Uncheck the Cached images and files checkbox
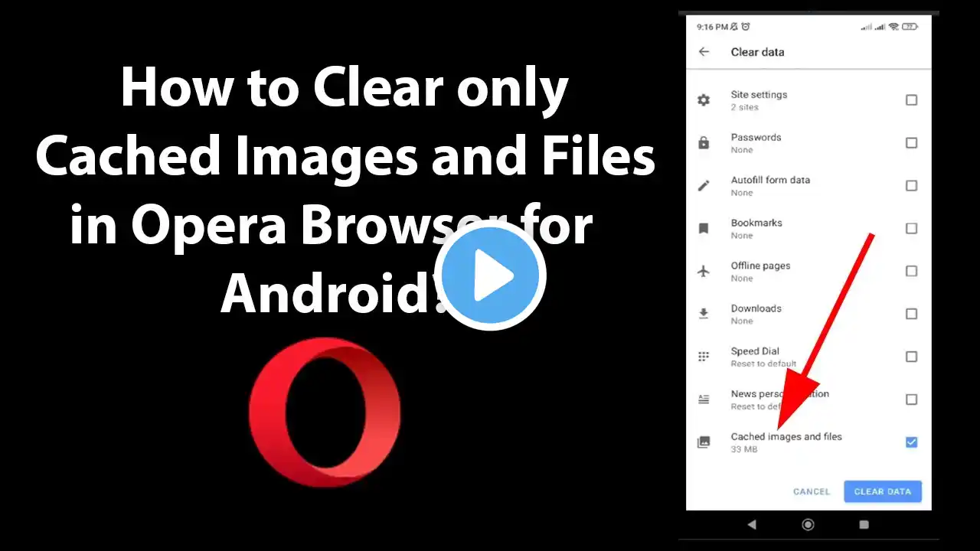This screenshot has height=551, width=980. pos(911,442)
